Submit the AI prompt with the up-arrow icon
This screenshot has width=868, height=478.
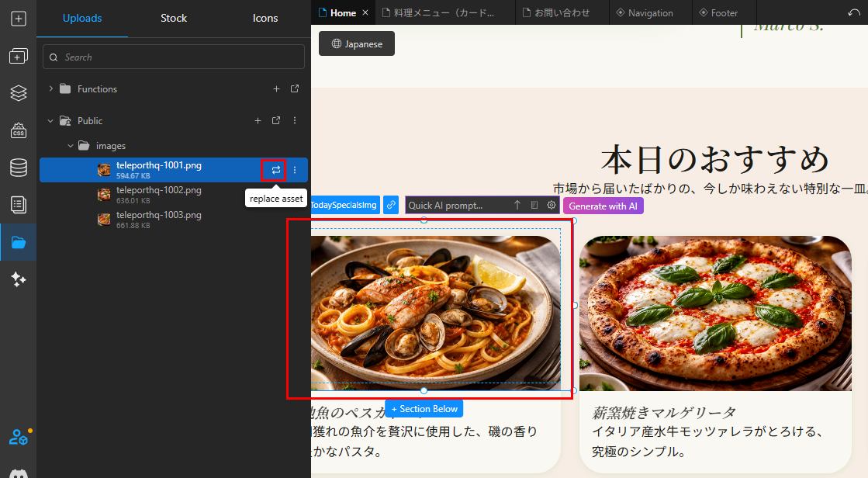517,205
